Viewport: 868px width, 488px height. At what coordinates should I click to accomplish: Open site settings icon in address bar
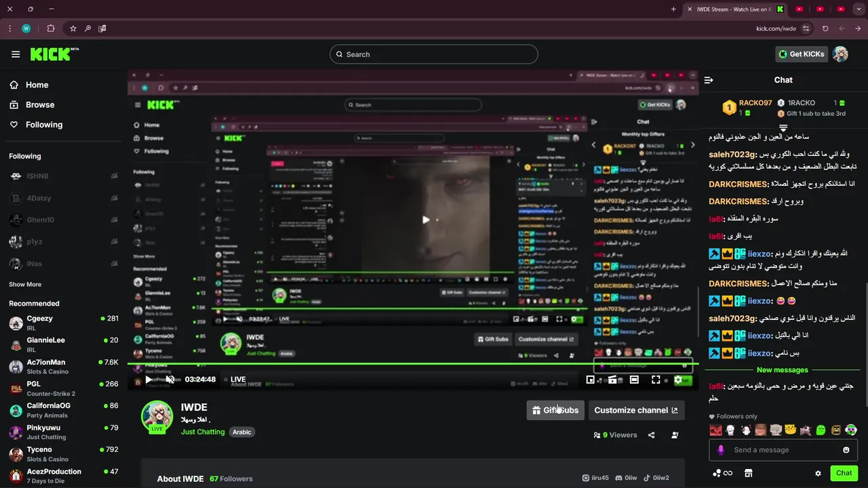pyautogui.click(x=806, y=28)
